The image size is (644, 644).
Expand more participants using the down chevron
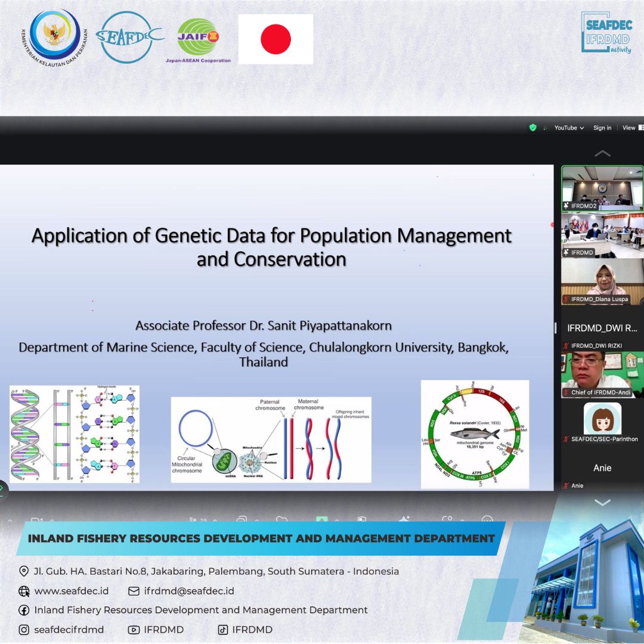(602, 503)
